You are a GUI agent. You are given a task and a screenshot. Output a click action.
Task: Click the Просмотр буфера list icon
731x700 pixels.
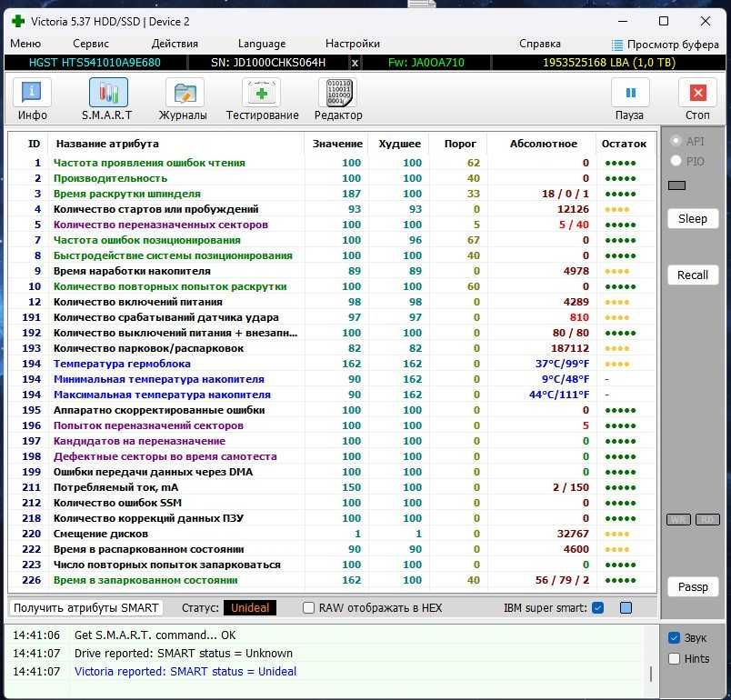pos(616,45)
